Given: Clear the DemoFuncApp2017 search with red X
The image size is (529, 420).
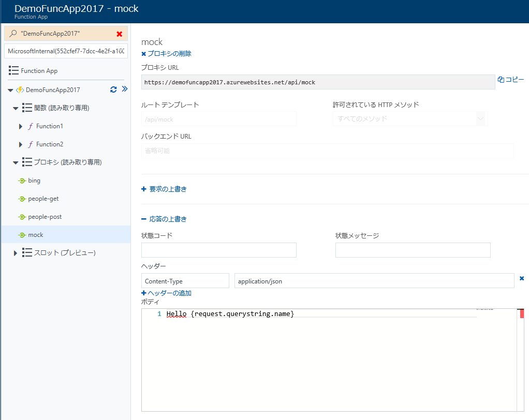Looking at the screenshot, I should [x=119, y=34].
